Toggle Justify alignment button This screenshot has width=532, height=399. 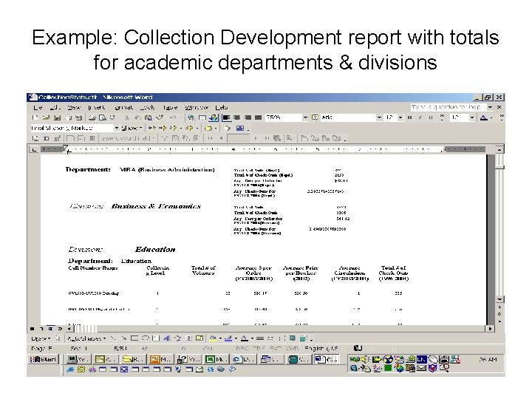[x=259, y=117]
